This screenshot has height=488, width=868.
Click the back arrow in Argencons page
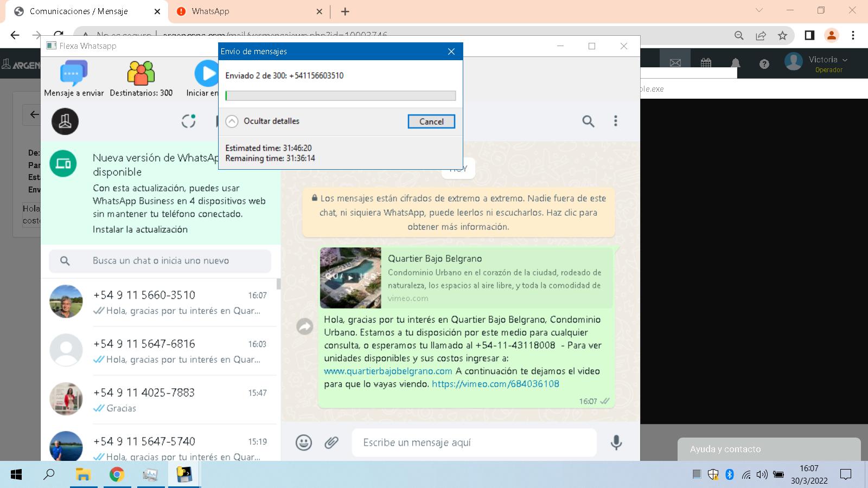pyautogui.click(x=34, y=114)
